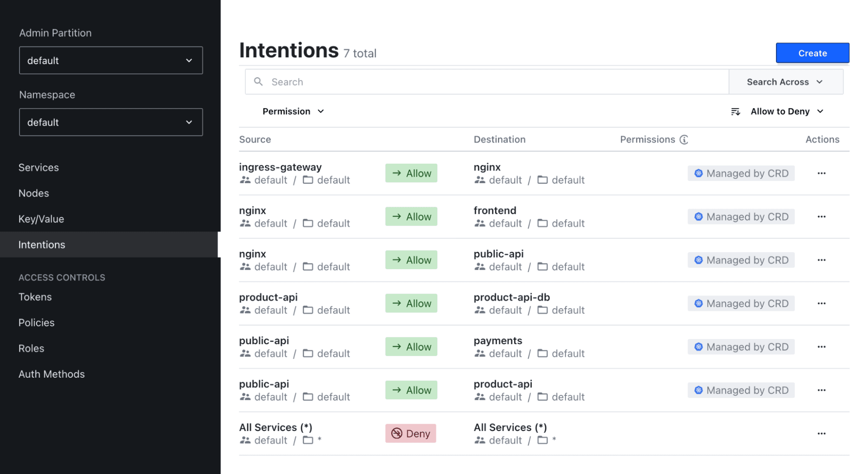Click the Managed by CRD badge for nginx-public-api
Image resolution: width=868 pixels, height=474 pixels.
pyautogui.click(x=741, y=260)
